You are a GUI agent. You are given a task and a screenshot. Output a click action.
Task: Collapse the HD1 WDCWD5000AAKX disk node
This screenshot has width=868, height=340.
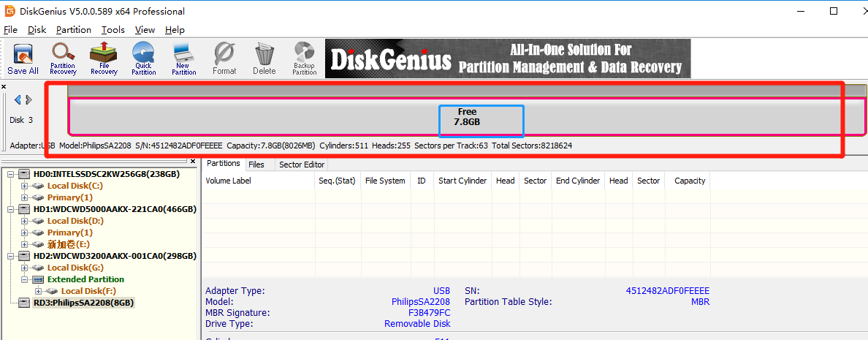tap(12, 209)
